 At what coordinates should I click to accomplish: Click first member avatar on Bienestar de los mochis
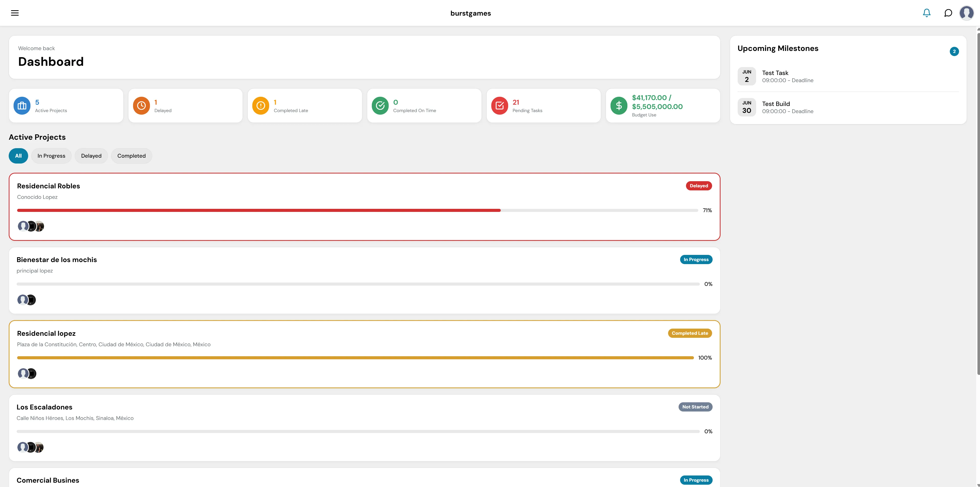pos(23,300)
